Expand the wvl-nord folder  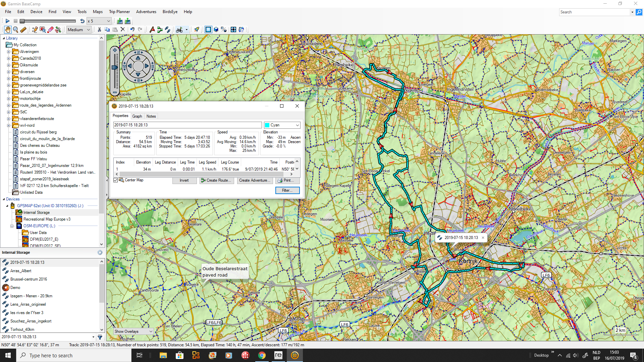[8, 125]
